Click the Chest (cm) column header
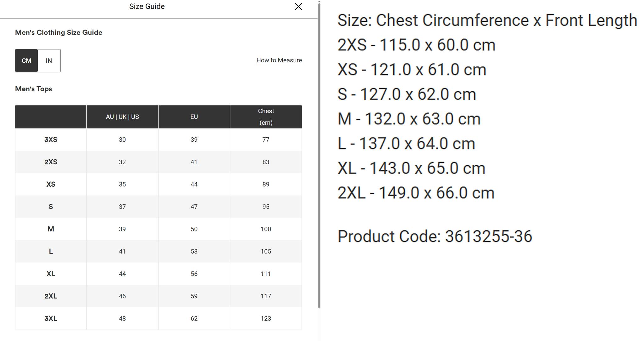This screenshot has width=644, height=341. [x=266, y=117]
